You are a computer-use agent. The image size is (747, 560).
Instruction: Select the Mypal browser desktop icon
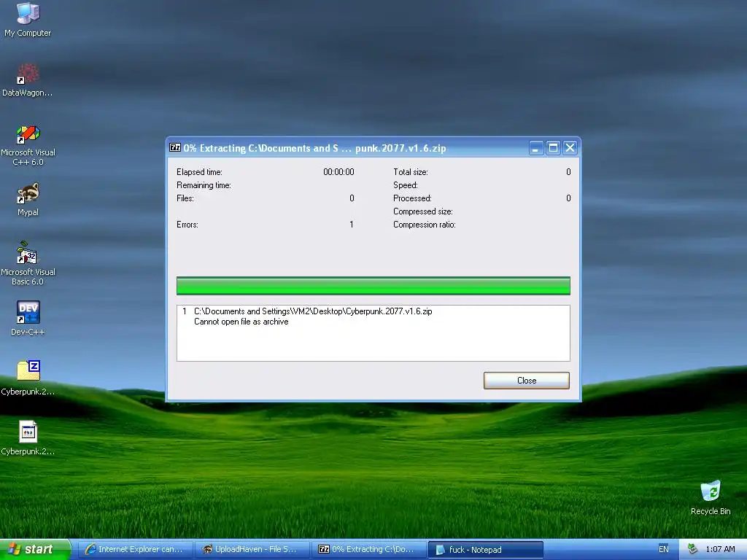28,199
